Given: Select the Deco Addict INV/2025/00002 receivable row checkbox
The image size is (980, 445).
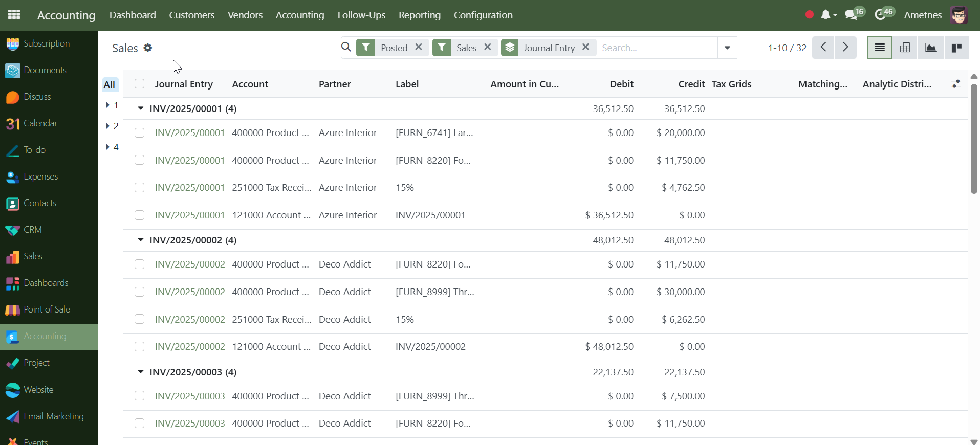Looking at the screenshot, I should pos(139,347).
